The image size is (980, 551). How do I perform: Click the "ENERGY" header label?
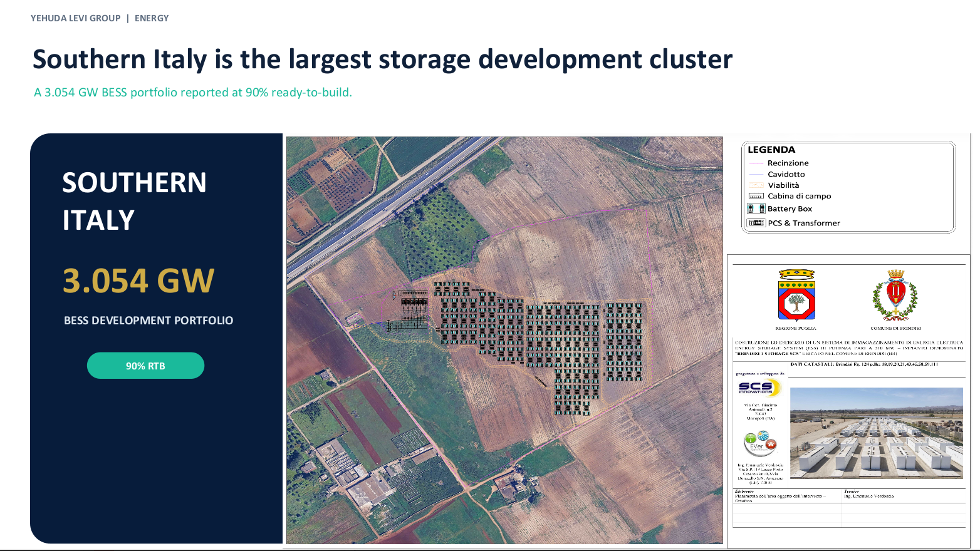(x=152, y=18)
